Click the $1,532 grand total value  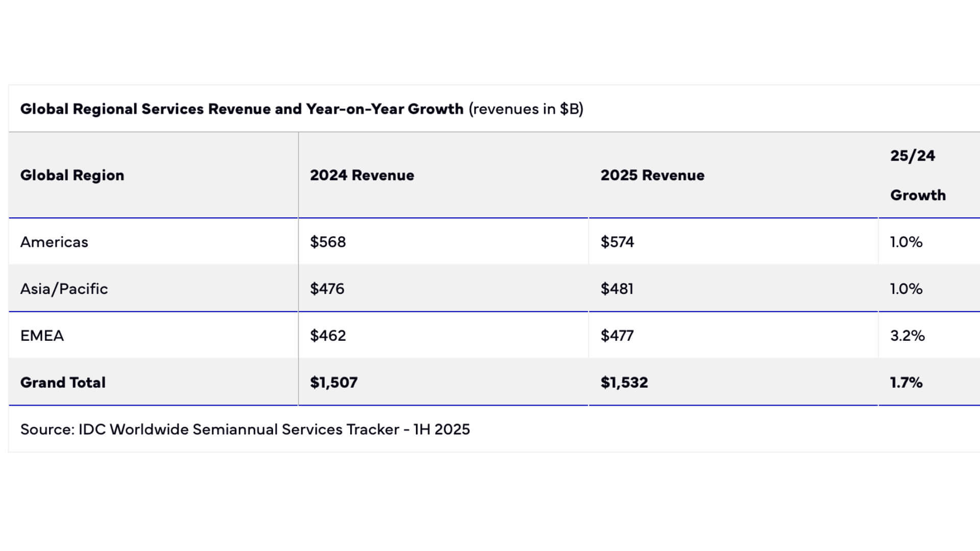pyautogui.click(x=624, y=383)
